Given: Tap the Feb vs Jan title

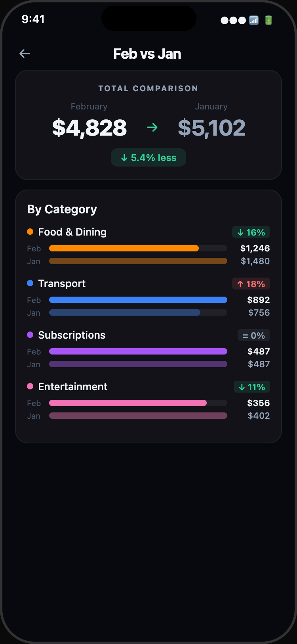Looking at the screenshot, I should (147, 54).
